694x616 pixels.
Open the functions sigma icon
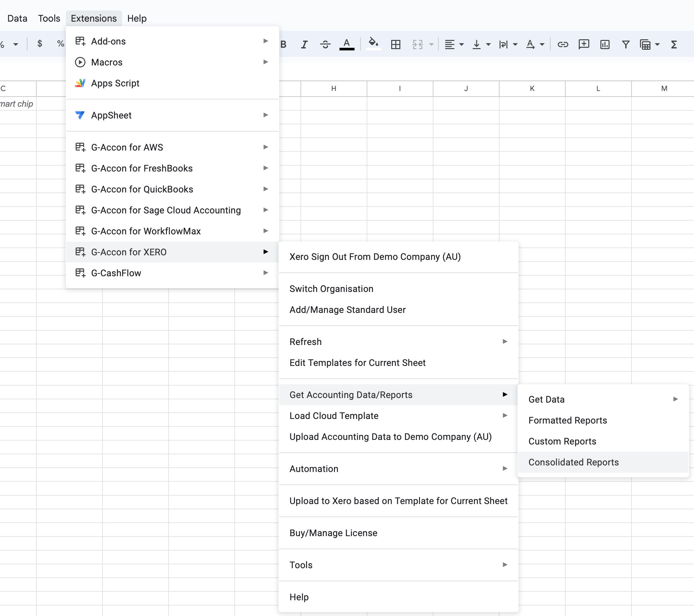[674, 45]
